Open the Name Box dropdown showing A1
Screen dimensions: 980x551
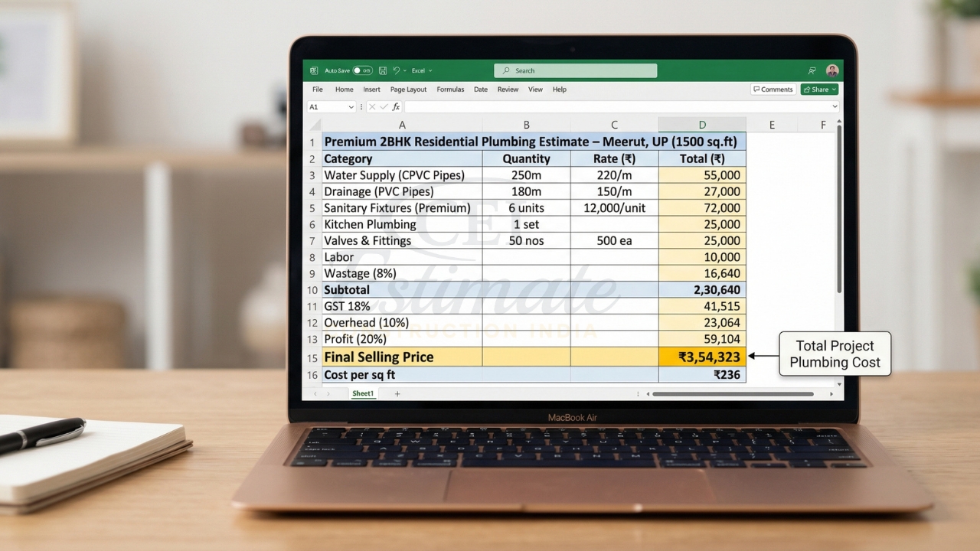(351, 106)
